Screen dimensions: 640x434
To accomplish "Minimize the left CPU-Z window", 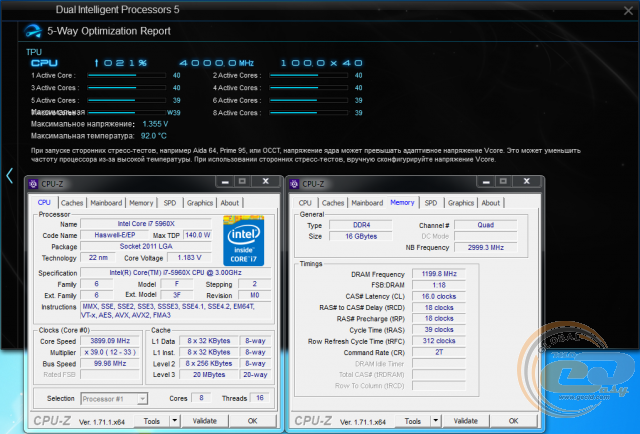I will (225, 182).
